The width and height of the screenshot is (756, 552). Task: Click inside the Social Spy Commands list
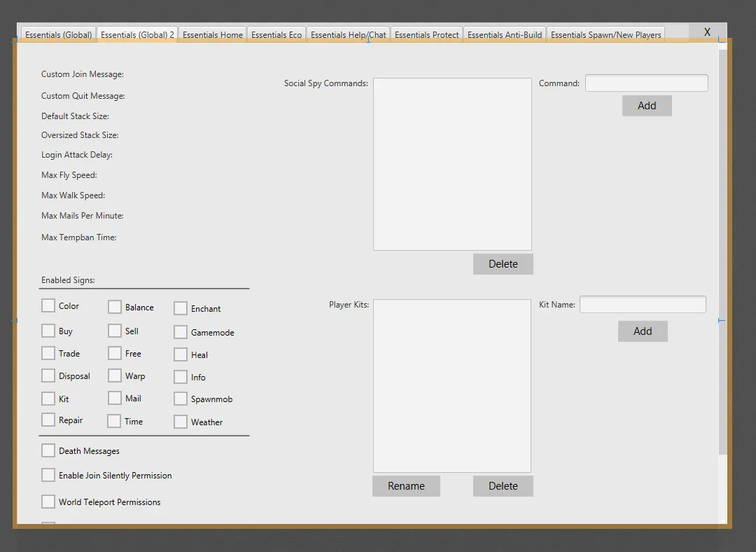click(452, 164)
